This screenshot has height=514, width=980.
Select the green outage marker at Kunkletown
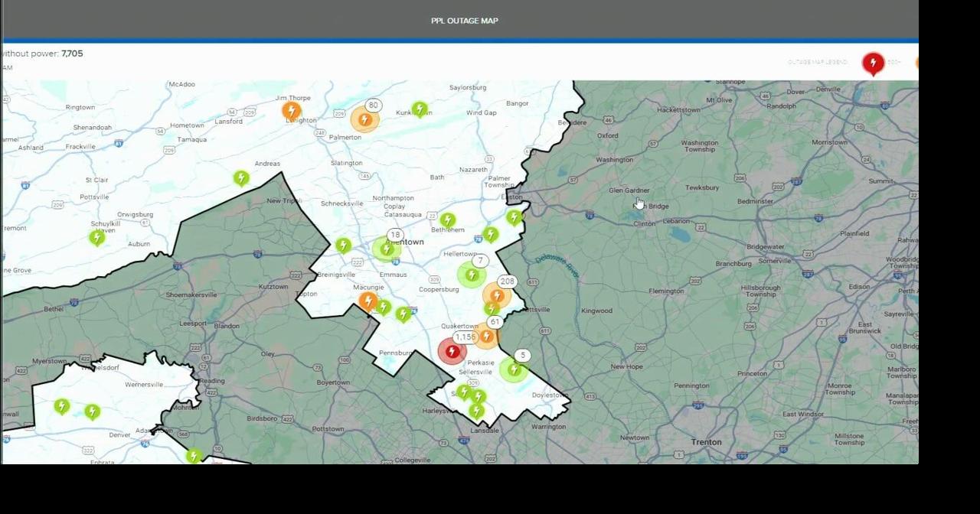[x=419, y=109]
